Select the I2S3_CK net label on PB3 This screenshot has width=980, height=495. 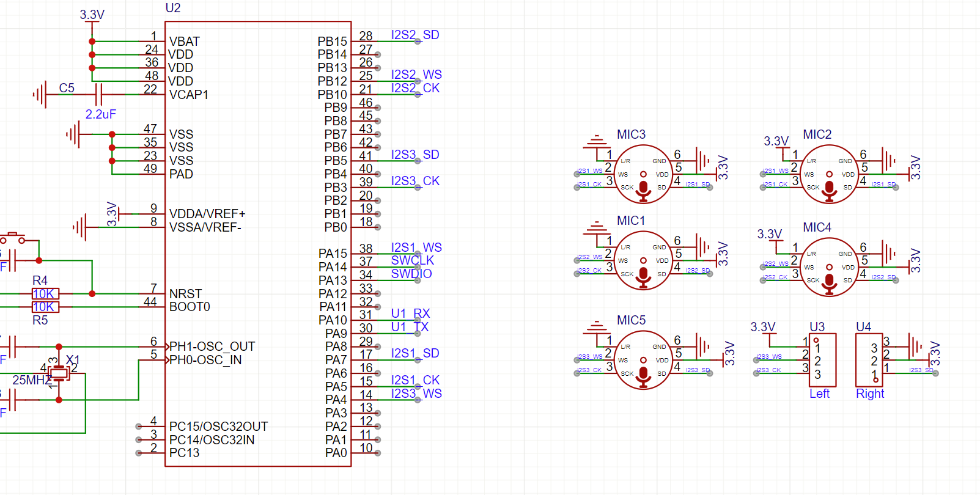[x=414, y=181]
